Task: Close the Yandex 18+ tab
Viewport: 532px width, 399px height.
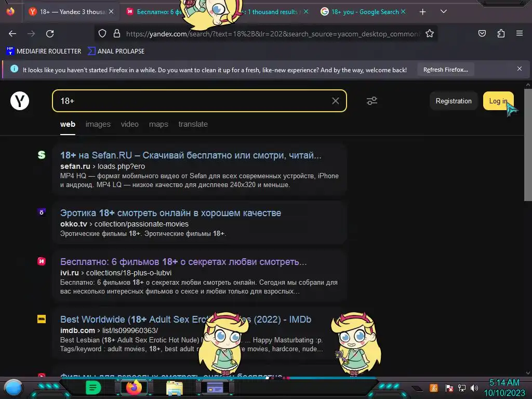Action: point(111,11)
